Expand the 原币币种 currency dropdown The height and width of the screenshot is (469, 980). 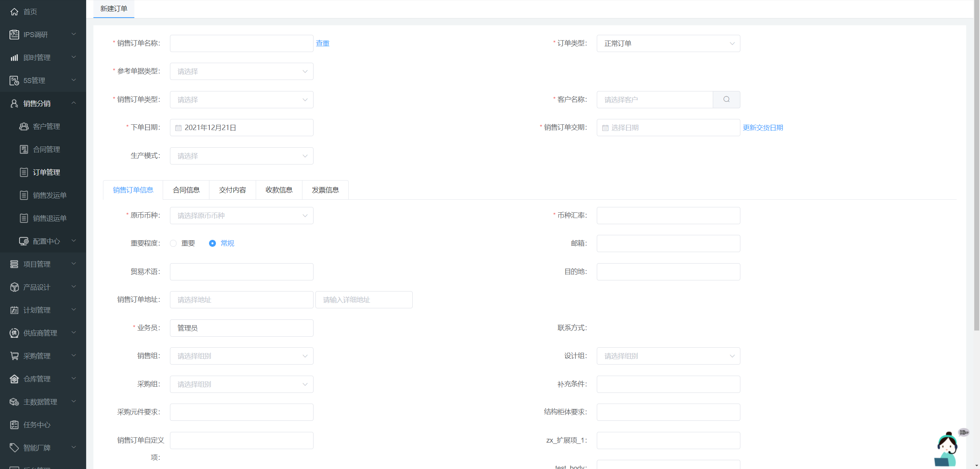coord(241,216)
